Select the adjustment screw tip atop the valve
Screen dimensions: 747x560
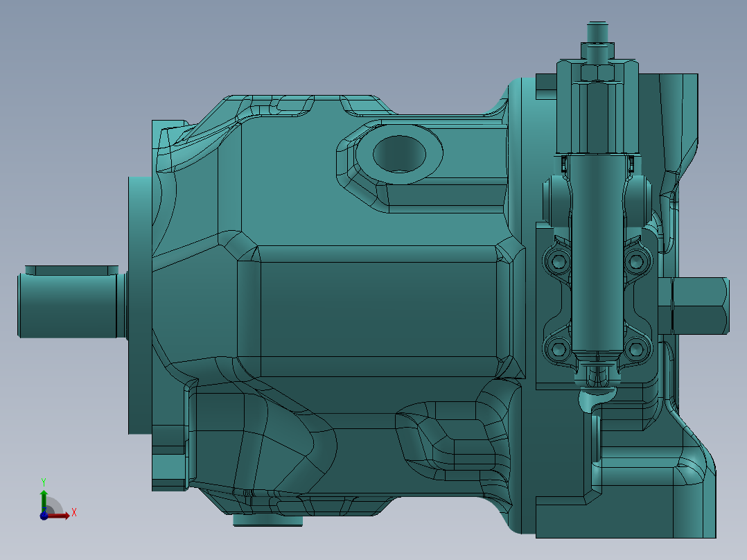597,32
